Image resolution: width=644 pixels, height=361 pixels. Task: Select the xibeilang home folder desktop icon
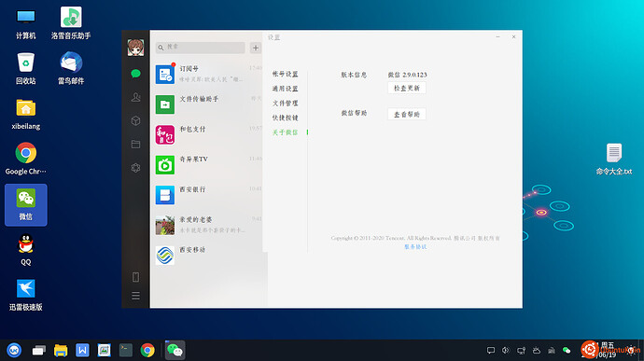26,114
